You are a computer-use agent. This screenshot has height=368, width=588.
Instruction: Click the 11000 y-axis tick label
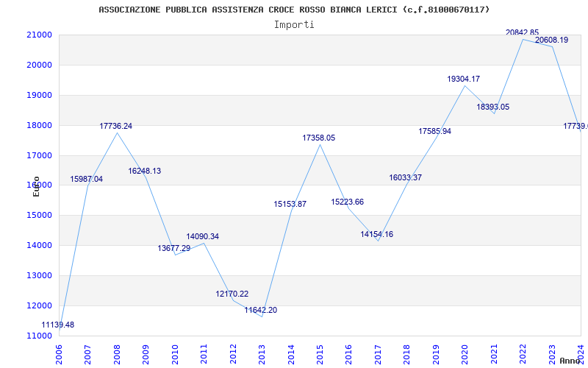40,336
